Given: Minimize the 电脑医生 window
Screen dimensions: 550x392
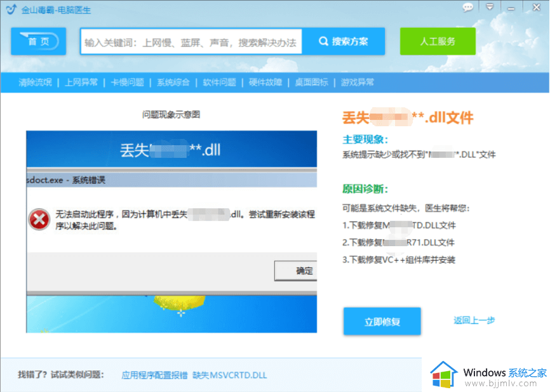Looking at the screenshot, I should pos(511,8).
